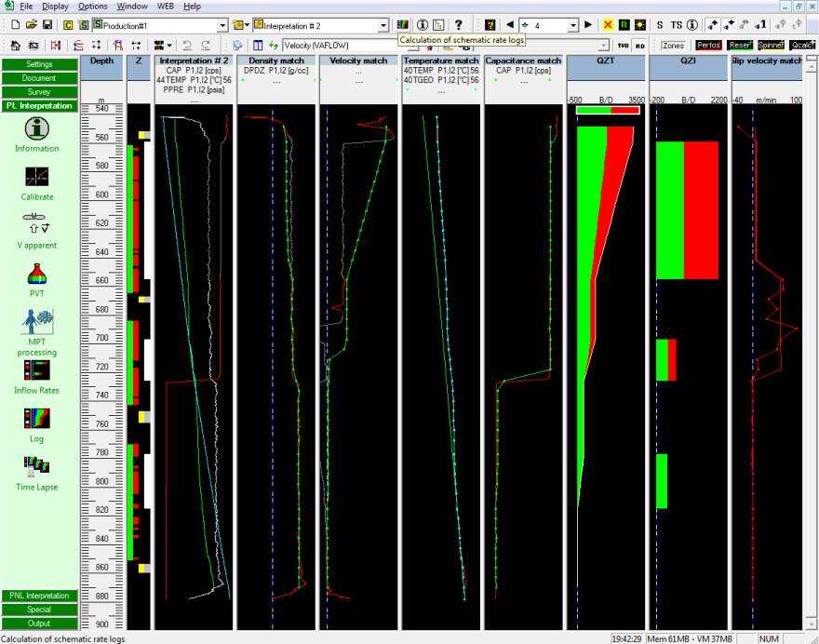Toggle the Spinner display button

point(771,46)
